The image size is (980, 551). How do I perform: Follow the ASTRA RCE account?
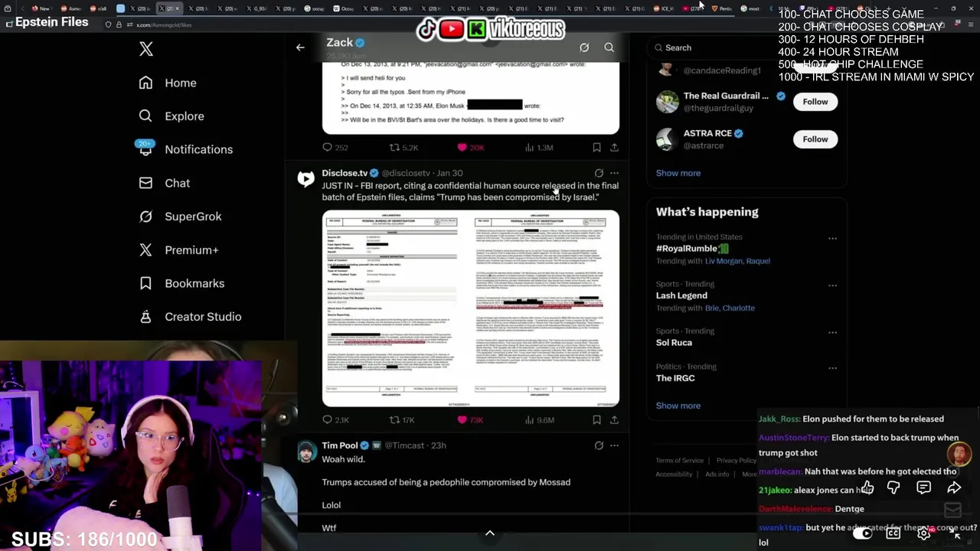click(x=815, y=139)
